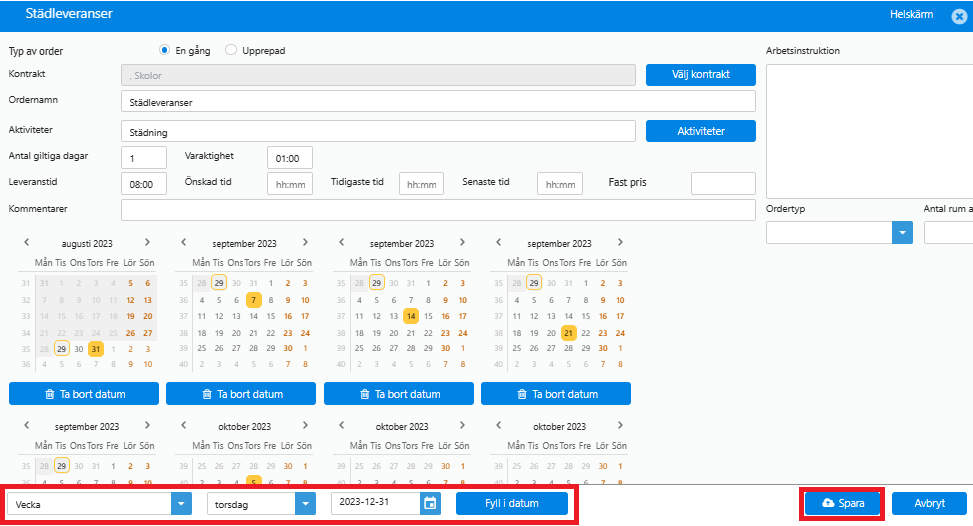Click the highlighted 7 in september calendar

pos(253,300)
